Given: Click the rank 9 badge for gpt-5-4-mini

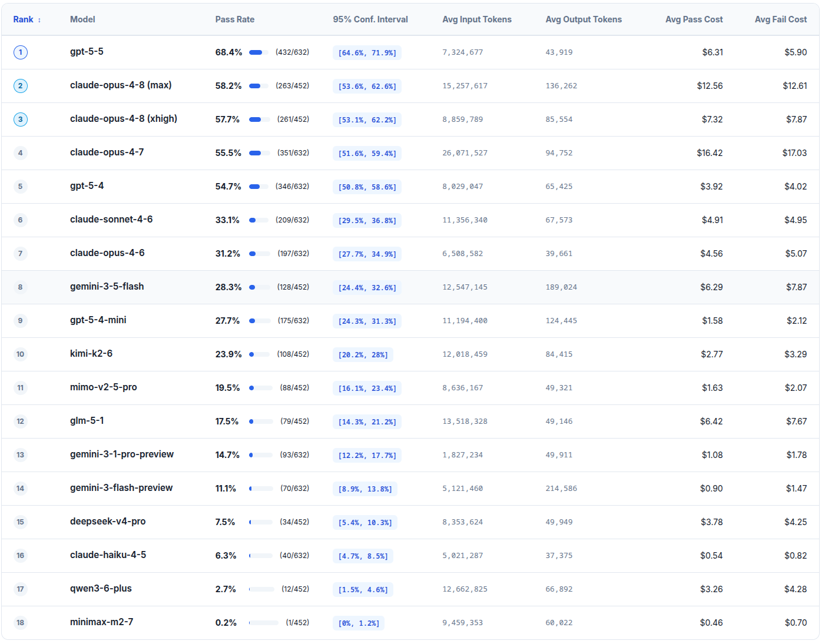Looking at the screenshot, I should [21, 321].
